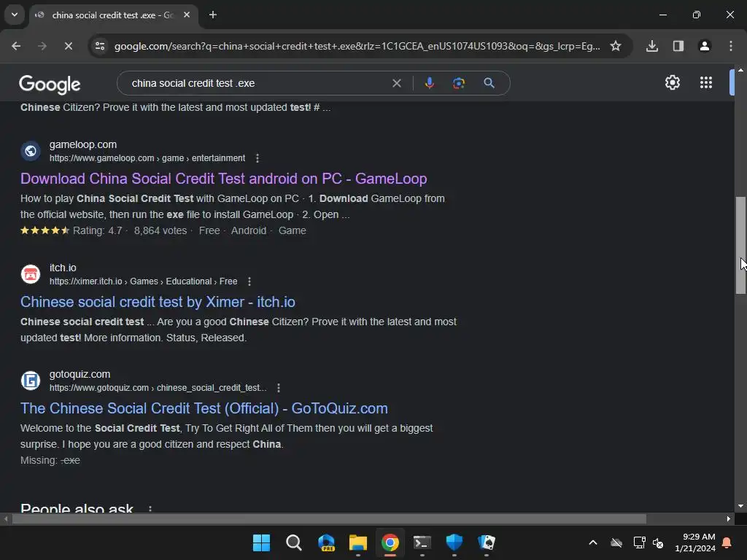Click the scroll right arrow
Viewport: 747px width, 560px height.
[729, 519]
